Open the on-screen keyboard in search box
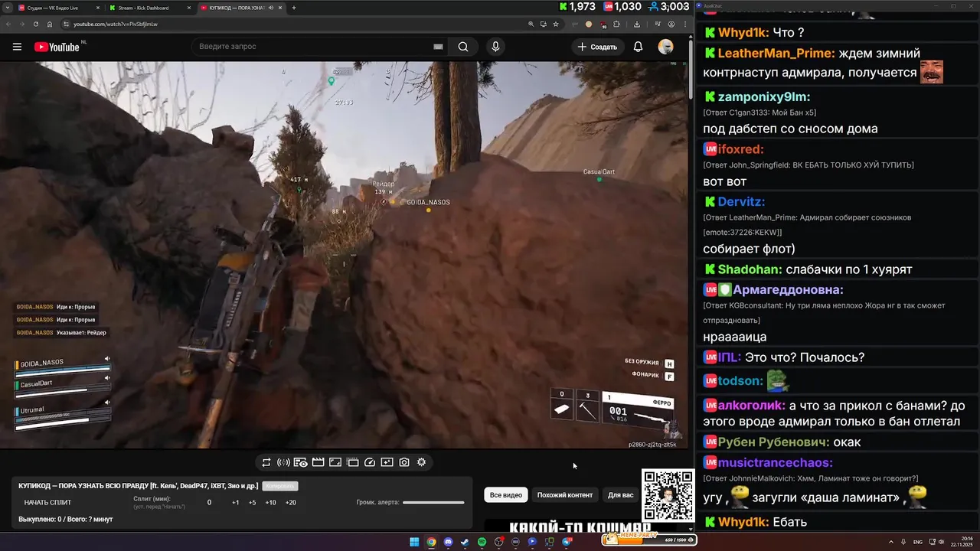 pos(438,47)
